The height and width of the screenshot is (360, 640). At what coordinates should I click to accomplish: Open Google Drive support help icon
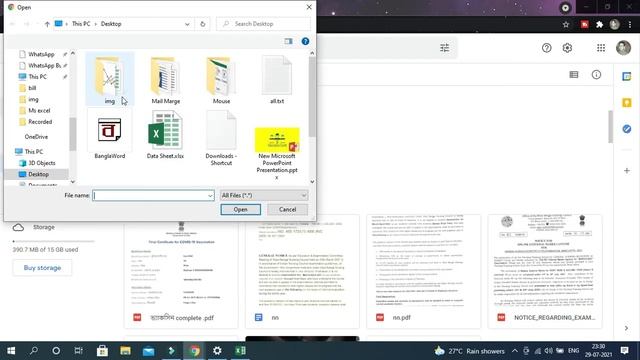[547, 48]
